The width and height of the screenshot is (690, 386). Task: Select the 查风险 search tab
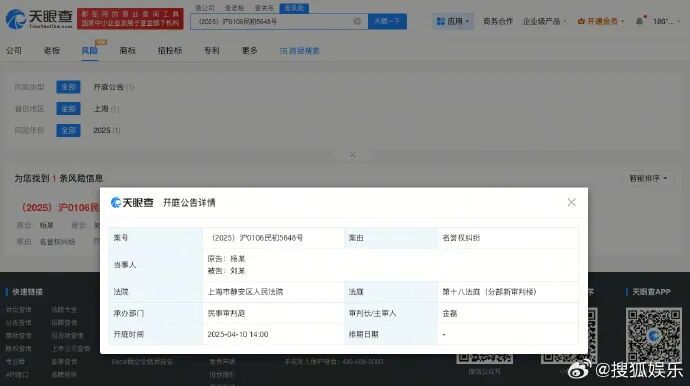point(294,8)
